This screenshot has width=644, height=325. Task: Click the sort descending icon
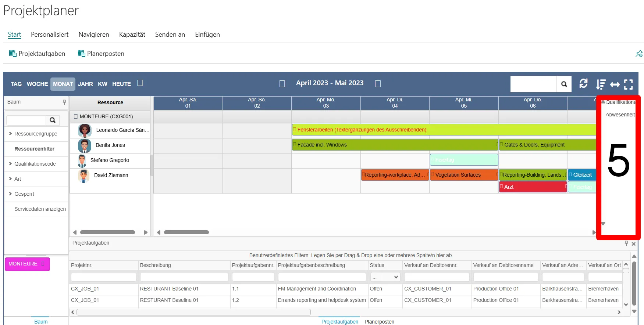tap(600, 84)
